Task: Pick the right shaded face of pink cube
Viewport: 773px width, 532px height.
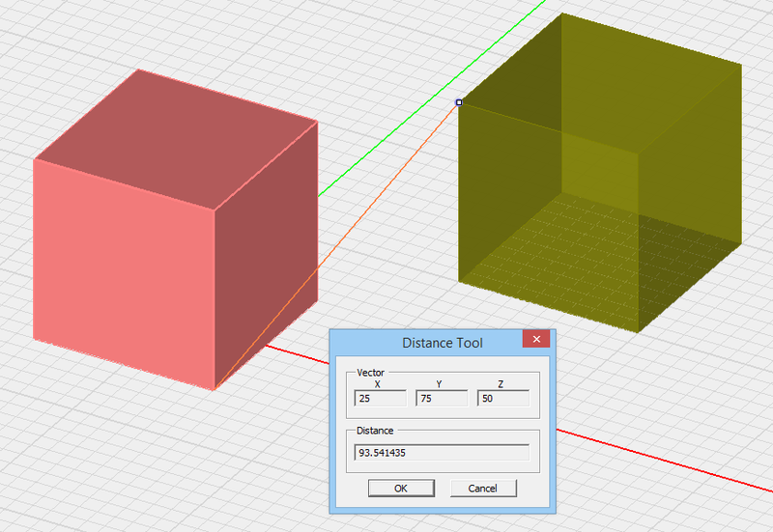Action: (266, 251)
